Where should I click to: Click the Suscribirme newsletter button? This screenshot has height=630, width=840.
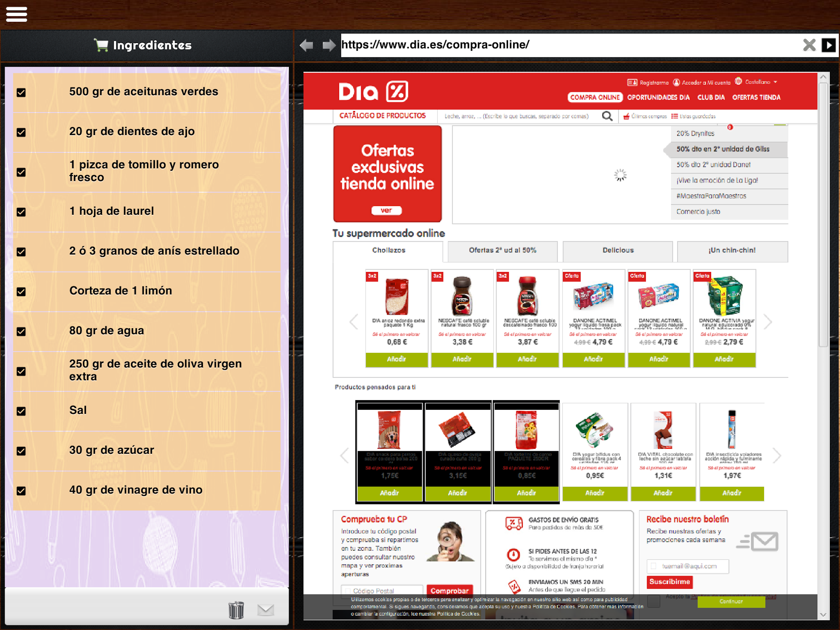669,582
